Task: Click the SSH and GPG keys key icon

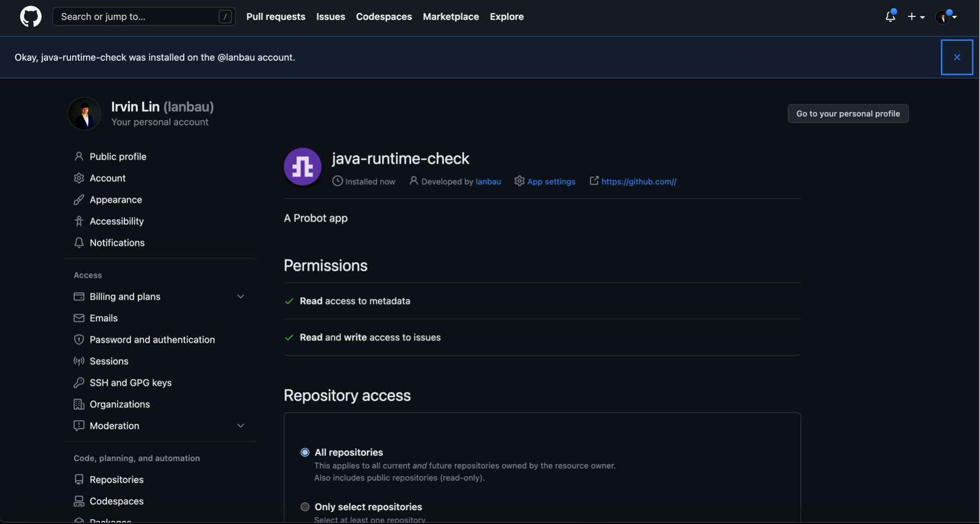Action: (x=79, y=383)
